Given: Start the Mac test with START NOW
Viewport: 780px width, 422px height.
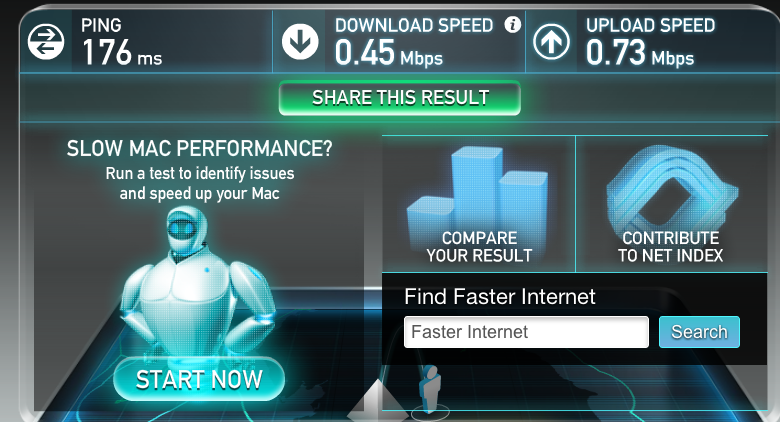Looking at the screenshot, I should pyautogui.click(x=199, y=379).
